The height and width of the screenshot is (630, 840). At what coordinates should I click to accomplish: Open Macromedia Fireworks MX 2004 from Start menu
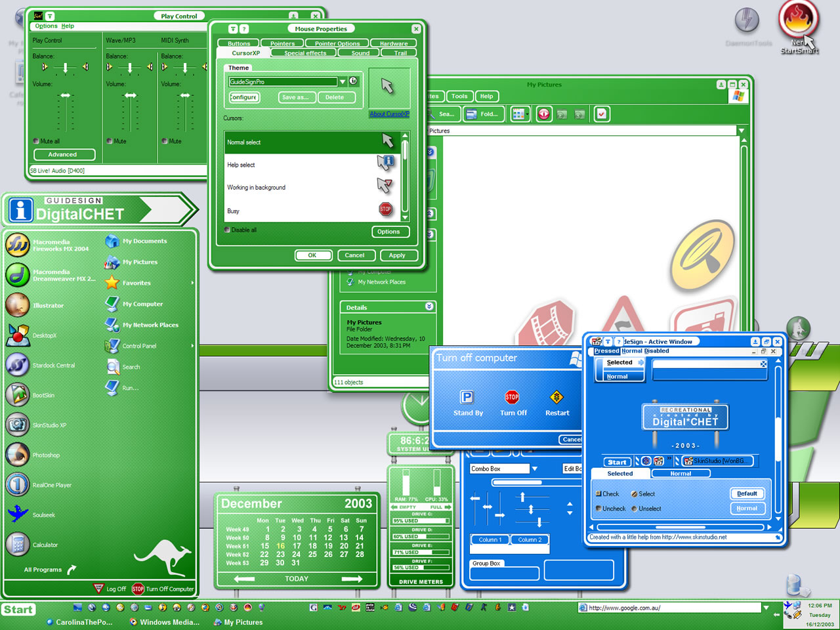(x=18, y=245)
